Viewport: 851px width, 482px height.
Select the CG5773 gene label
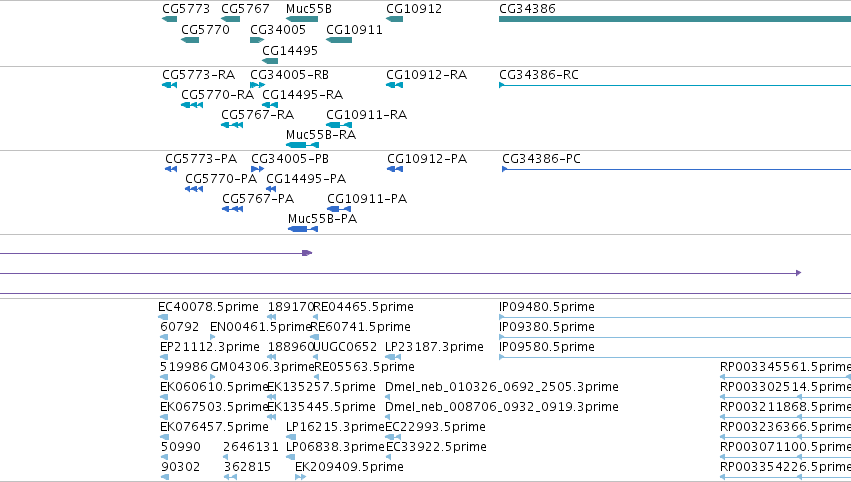pyautogui.click(x=186, y=9)
